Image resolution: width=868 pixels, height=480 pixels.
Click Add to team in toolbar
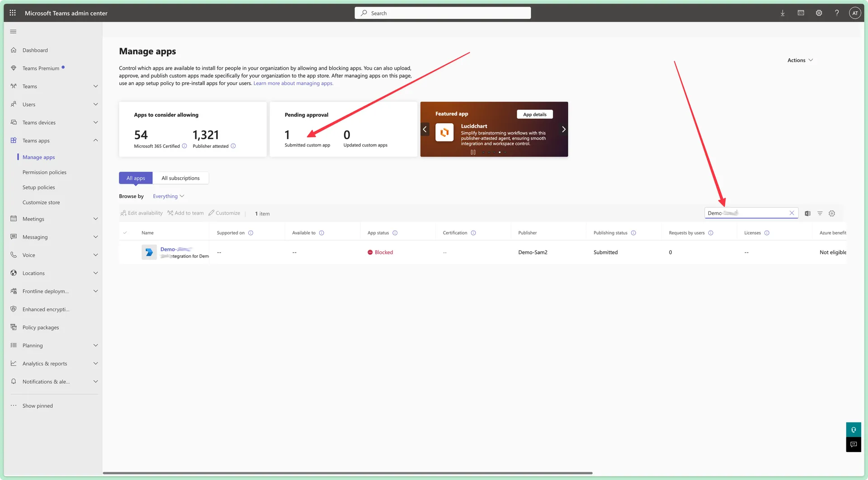click(x=186, y=213)
